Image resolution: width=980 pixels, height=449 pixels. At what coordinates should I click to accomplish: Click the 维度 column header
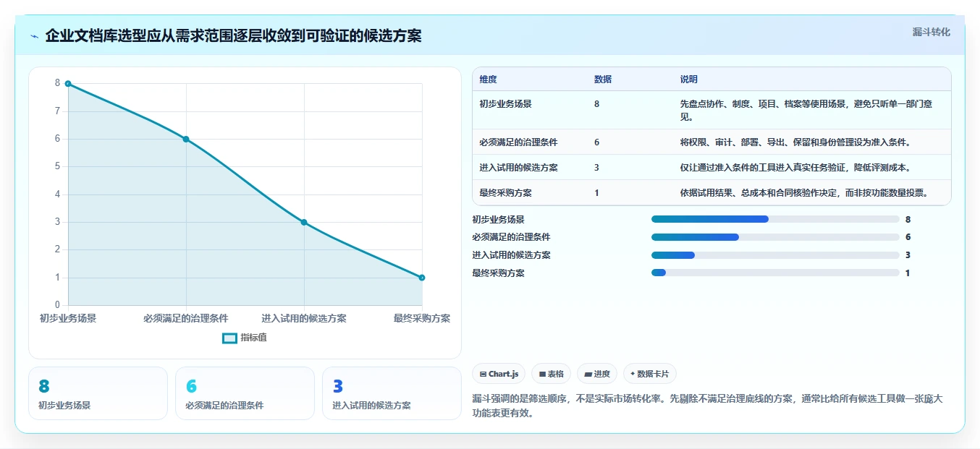point(488,80)
